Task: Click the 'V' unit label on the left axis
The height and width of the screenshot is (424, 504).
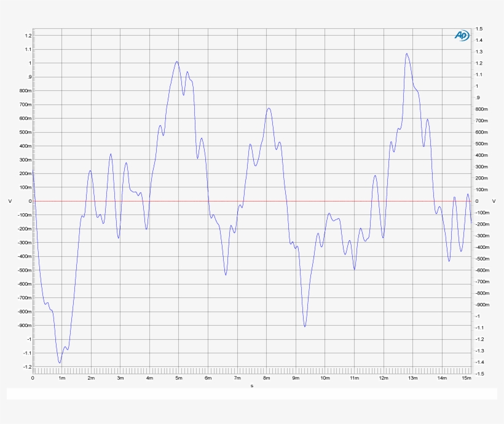Action: 10,201
